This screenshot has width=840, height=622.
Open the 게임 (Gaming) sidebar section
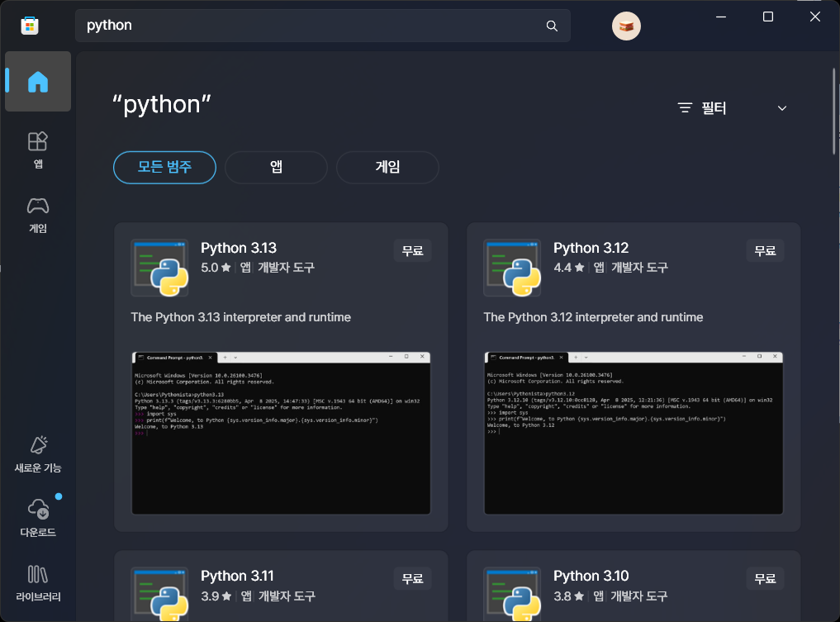[38, 215]
